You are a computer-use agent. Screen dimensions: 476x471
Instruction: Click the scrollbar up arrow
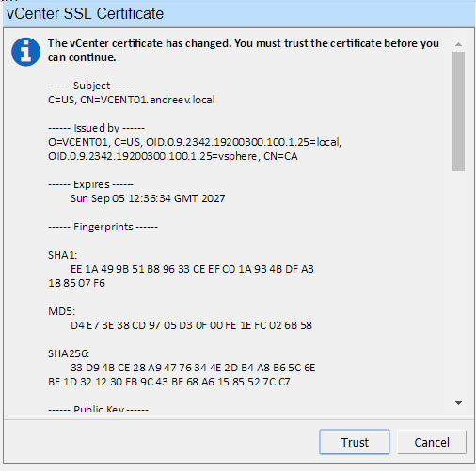pos(458,44)
